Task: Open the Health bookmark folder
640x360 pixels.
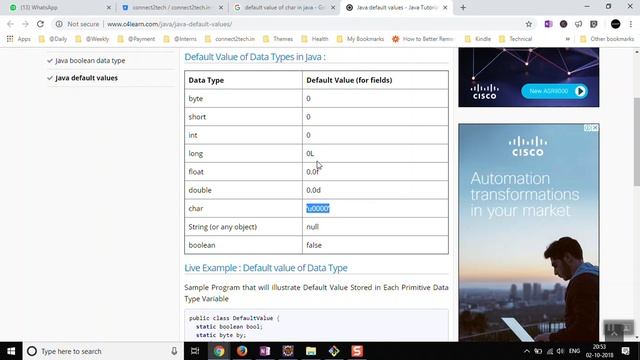Action: tap(315, 39)
